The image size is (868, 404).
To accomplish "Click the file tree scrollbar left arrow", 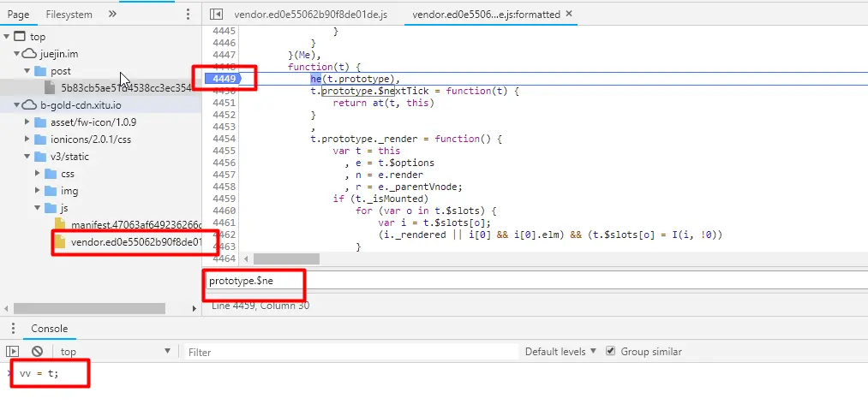I will coord(5,308).
